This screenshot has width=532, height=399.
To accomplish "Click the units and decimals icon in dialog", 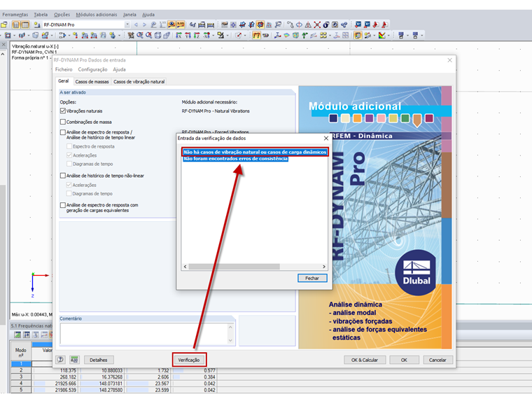I will point(74,360).
